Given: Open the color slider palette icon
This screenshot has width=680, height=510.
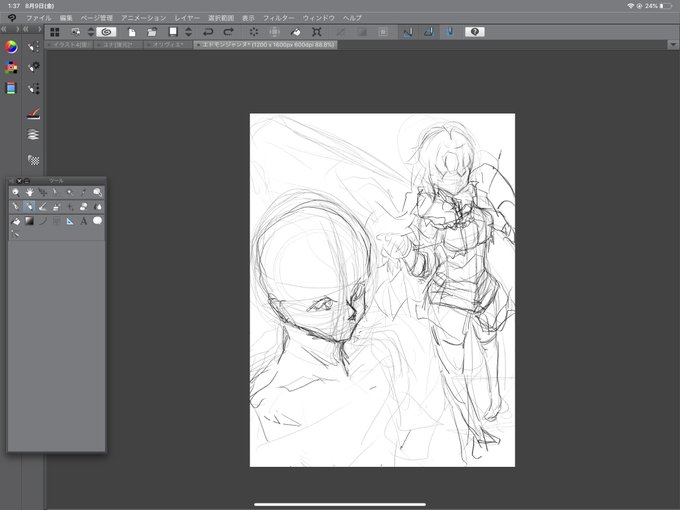Looking at the screenshot, I should click(11, 88).
